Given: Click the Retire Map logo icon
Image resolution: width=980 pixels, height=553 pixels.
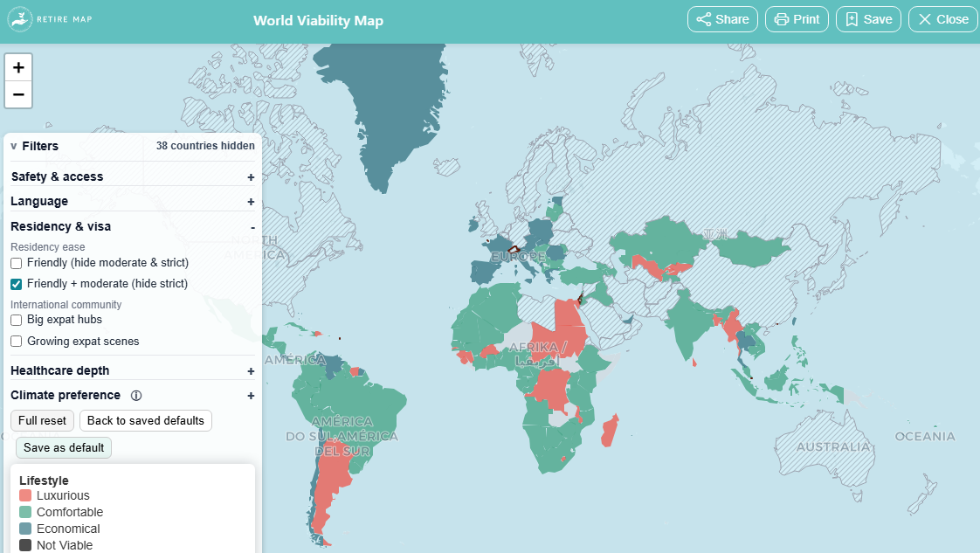Looking at the screenshot, I should pyautogui.click(x=20, y=19).
